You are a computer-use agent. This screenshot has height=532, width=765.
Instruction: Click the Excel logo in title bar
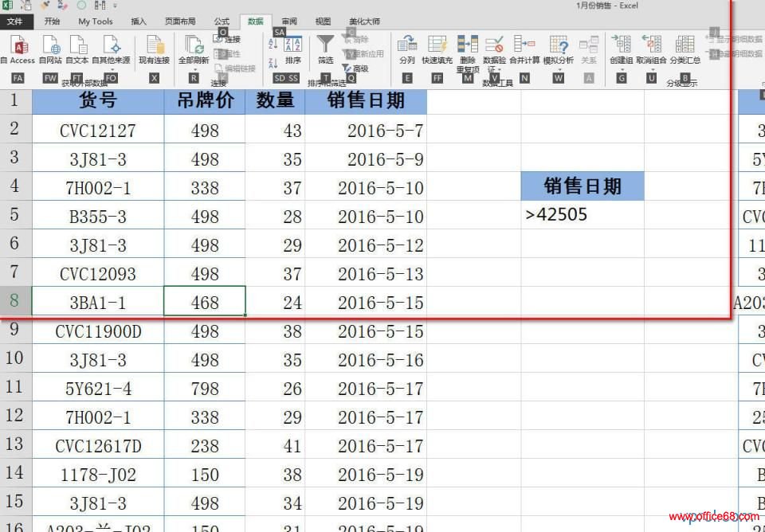[x=7, y=6]
